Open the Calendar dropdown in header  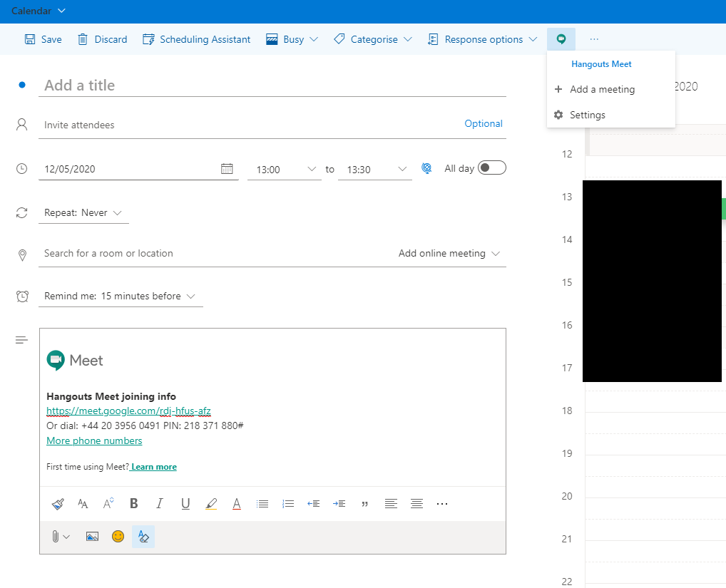[39, 11]
